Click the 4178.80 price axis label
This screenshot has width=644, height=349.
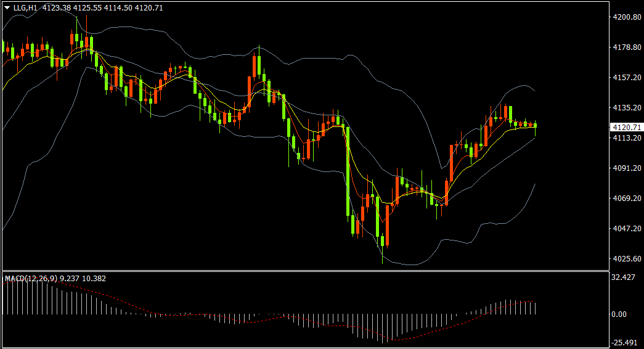627,47
